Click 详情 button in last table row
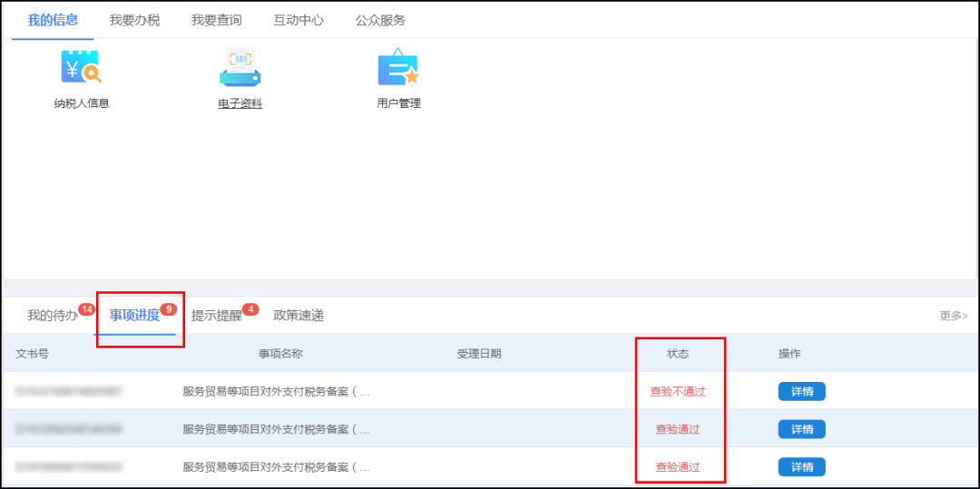Viewport: 980px width, 489px height. (801, 466)
